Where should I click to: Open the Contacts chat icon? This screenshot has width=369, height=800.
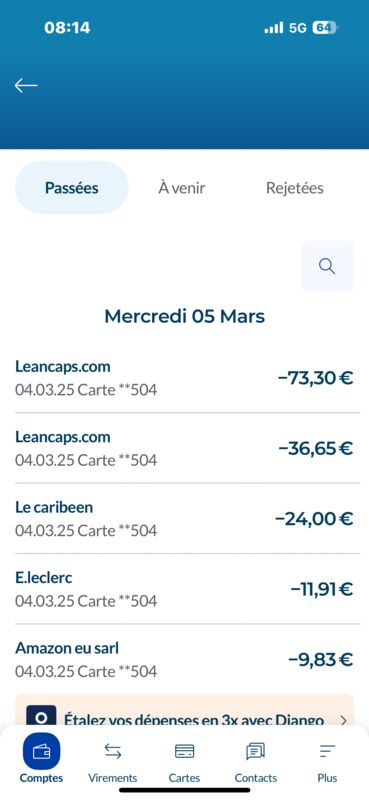256,751
